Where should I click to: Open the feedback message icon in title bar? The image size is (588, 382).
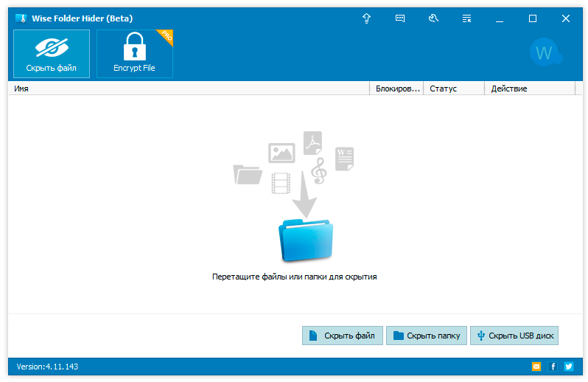point(400,18)
